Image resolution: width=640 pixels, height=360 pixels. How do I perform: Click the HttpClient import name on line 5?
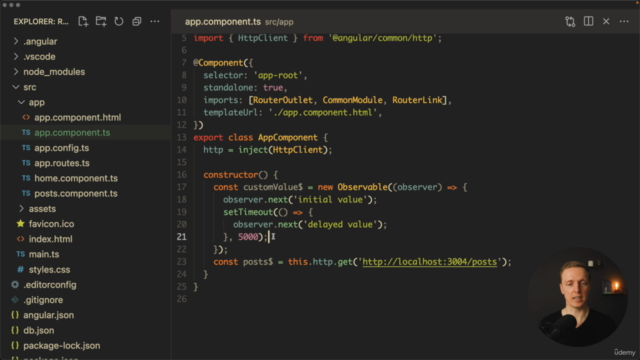[263, 38]
